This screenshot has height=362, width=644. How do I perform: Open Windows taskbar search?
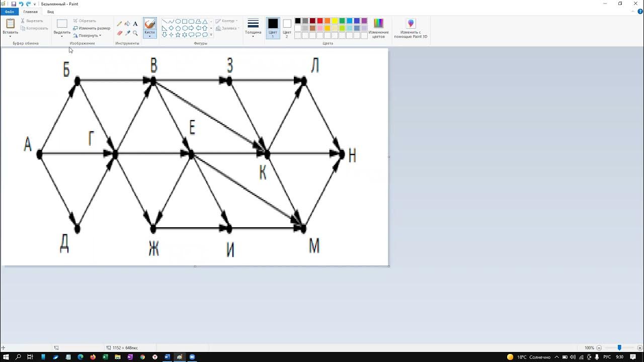[18, 357]
